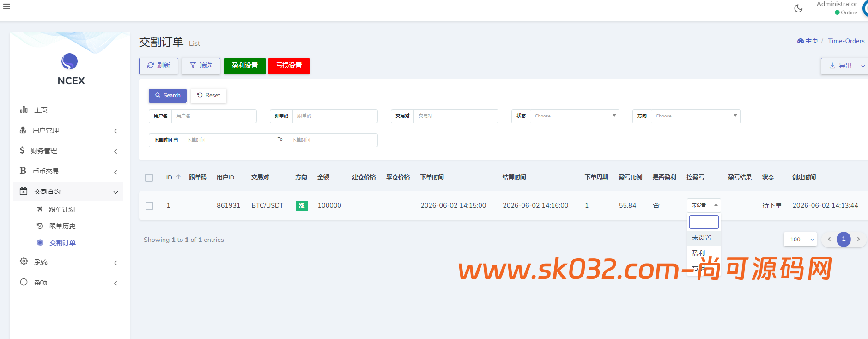Click the green 盈利设置 button

pos(245,66)
